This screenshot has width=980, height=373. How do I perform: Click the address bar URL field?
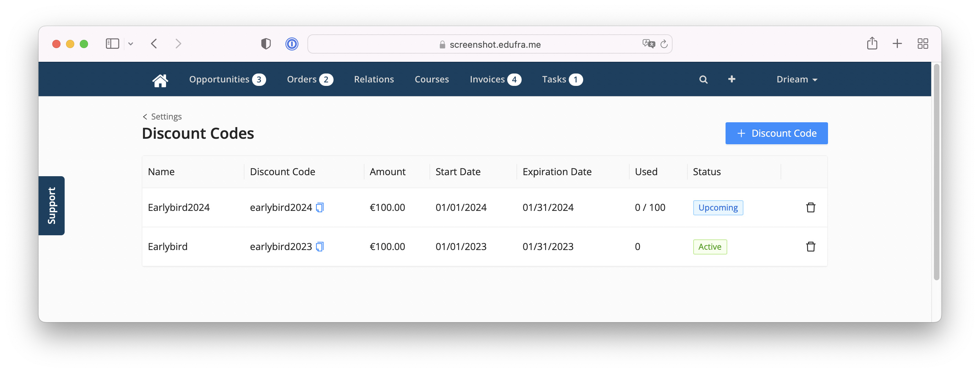click(x=489, y=44)
